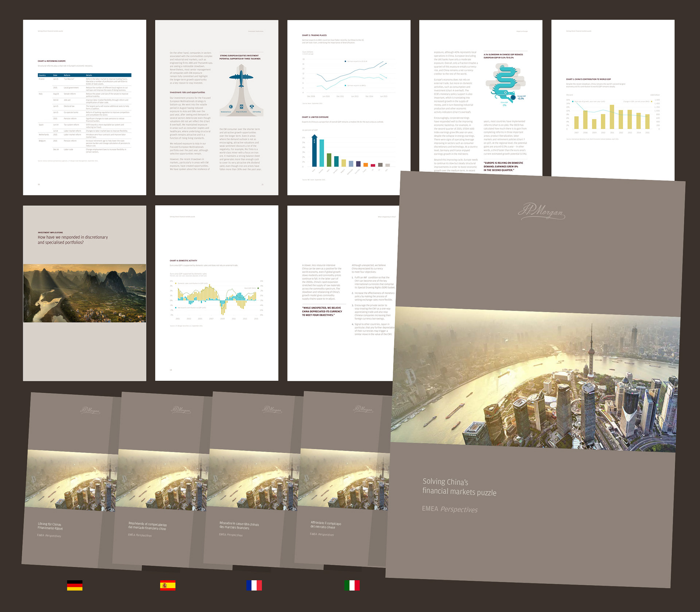
Task: Select the French cover skyline photo
Action: [253, 480]
